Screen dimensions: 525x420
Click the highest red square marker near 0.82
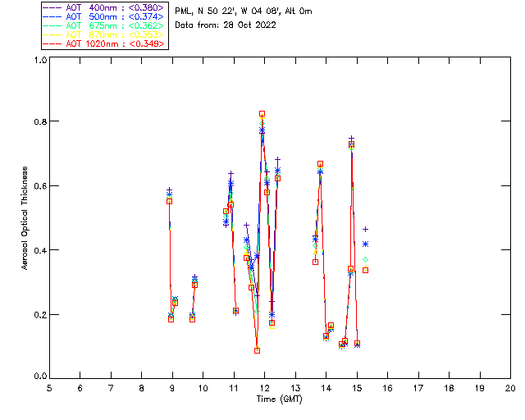coord(262,114)
